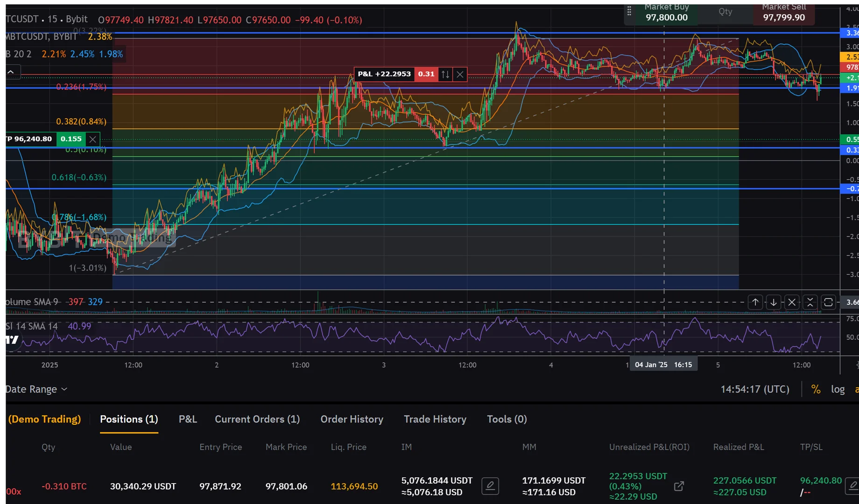Viewport: 859px width, 504px height.
Task: Collapse the volume pane
Action: 810,302
